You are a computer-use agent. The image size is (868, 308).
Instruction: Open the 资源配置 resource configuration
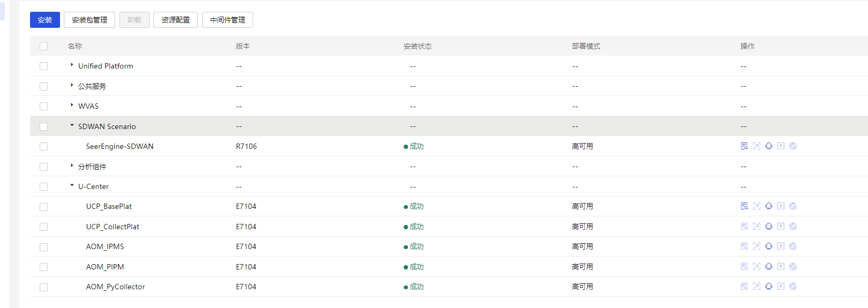pos(175,20)
